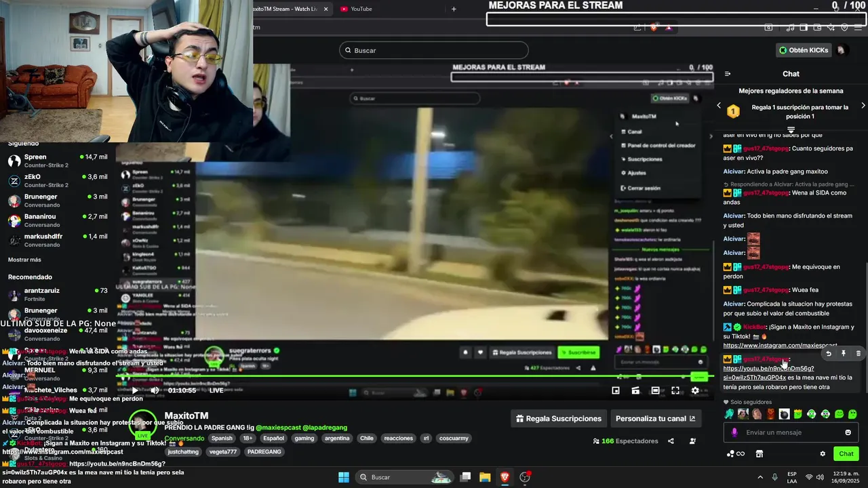This screenshot has width=868, height=488.
Task: Click the green Chat send button
Action: coord(846,454)
